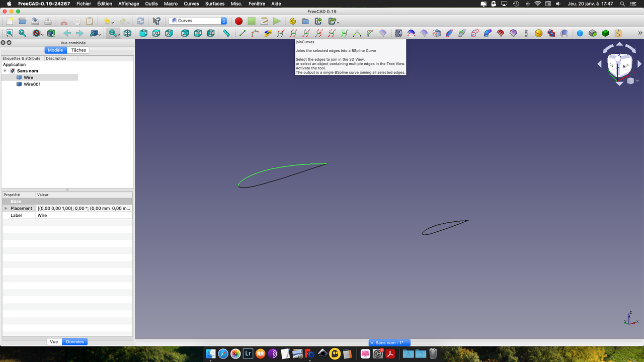Viewport: 644px width, 362px height.
Task: Start macro recording with red circle
Action: (238, 21)
